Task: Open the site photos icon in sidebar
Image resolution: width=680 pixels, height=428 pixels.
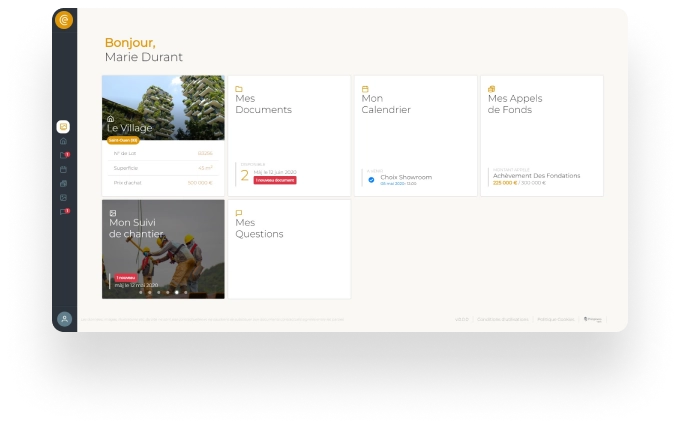Action: pyautogui.click(x=64, y=197)
